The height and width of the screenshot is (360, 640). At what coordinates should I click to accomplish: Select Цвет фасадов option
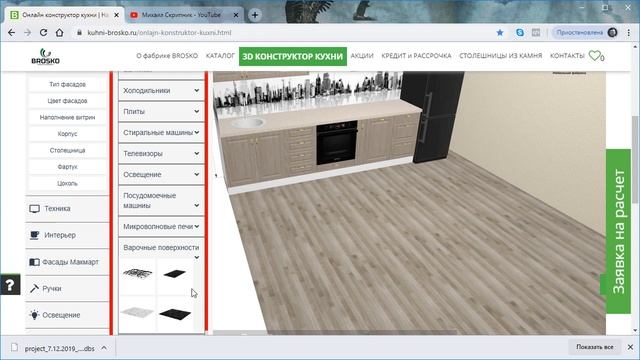[x=67, y=101]
